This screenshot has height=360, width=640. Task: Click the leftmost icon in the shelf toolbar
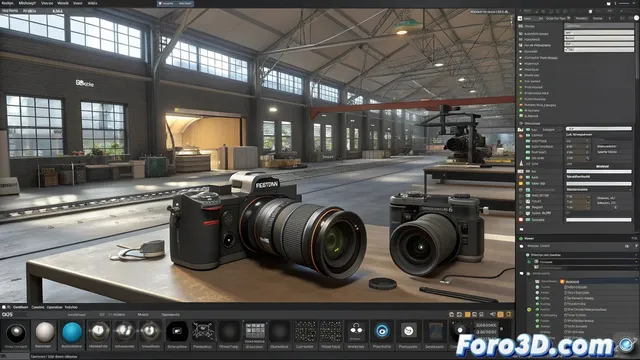[451, 315]
